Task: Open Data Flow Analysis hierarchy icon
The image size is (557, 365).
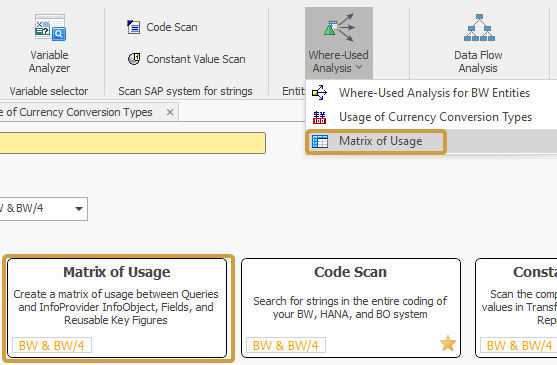Action: (x=479, y=28)
